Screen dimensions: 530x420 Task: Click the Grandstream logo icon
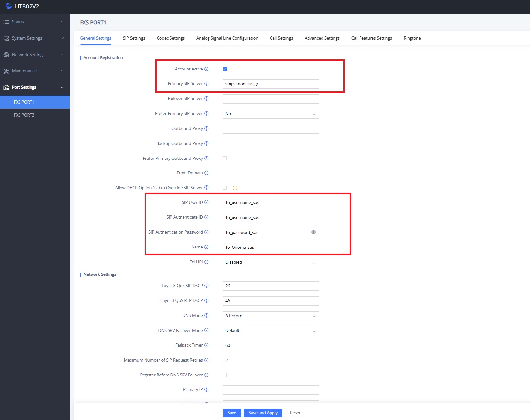click(x=9, y=6)
